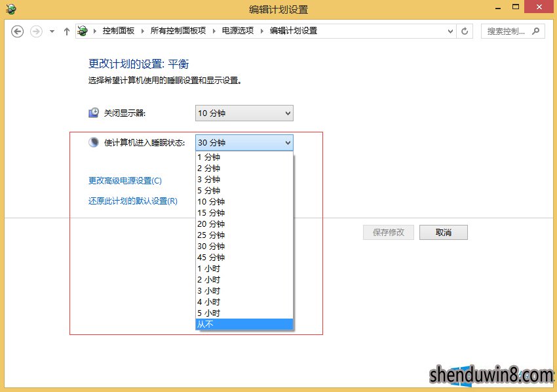
Task: Click the 取消 button
Action: click(x=444, y=233)
